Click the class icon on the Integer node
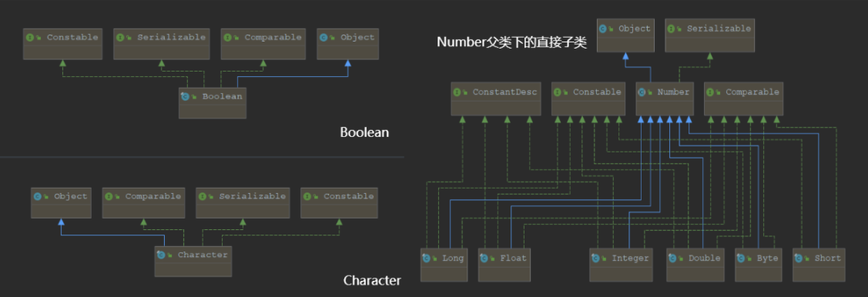 point(596,259)
